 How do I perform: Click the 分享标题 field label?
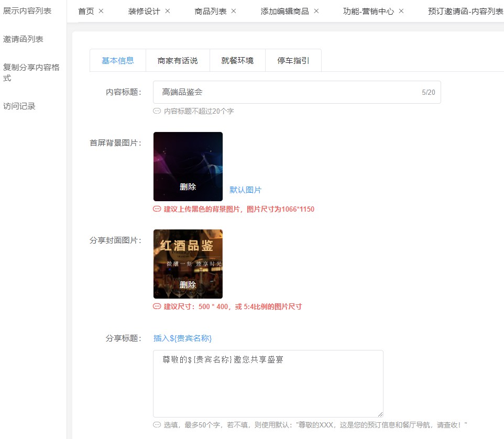[124, 338]
